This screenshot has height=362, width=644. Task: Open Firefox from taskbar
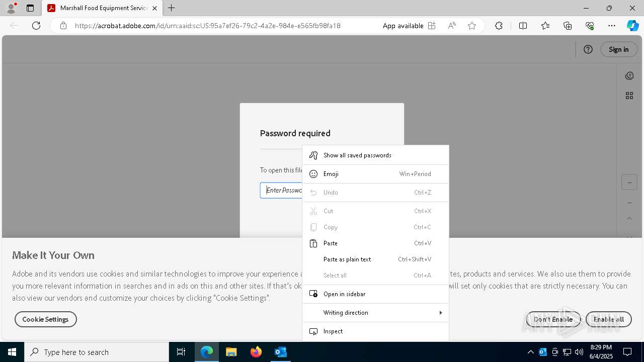pos(256,352)
